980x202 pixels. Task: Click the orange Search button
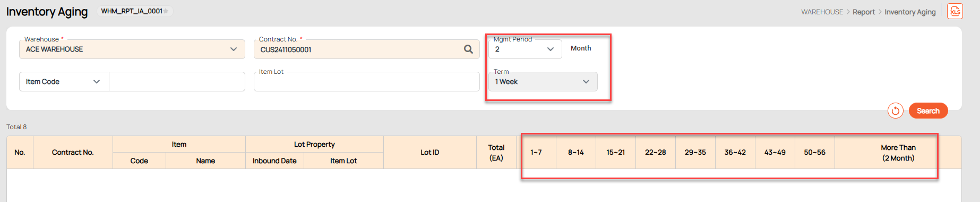click(x=928, y=111)
